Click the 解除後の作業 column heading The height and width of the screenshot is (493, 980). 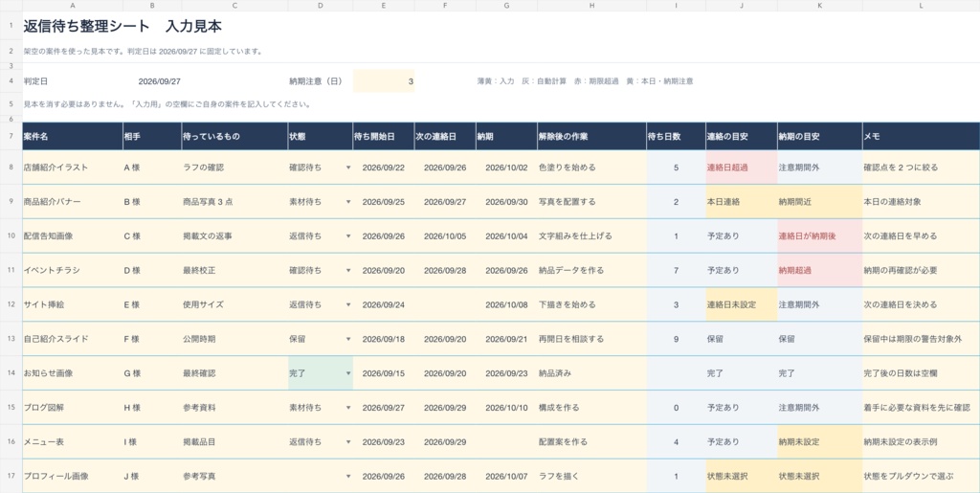[x=591, y=136]
